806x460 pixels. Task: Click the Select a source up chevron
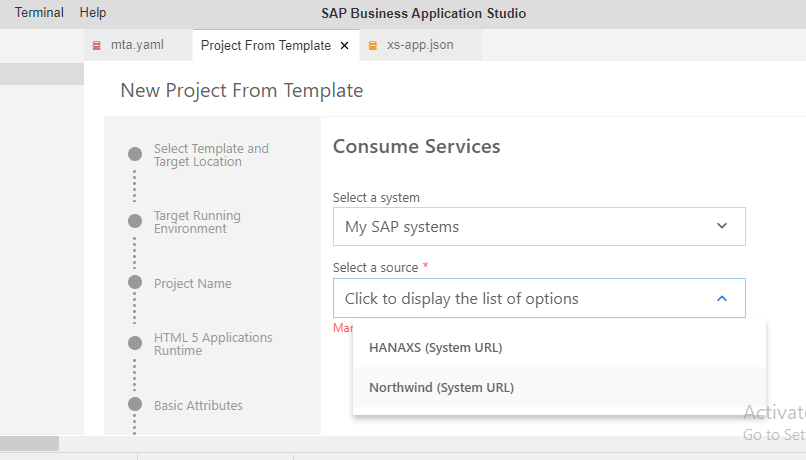coord(722,298)
